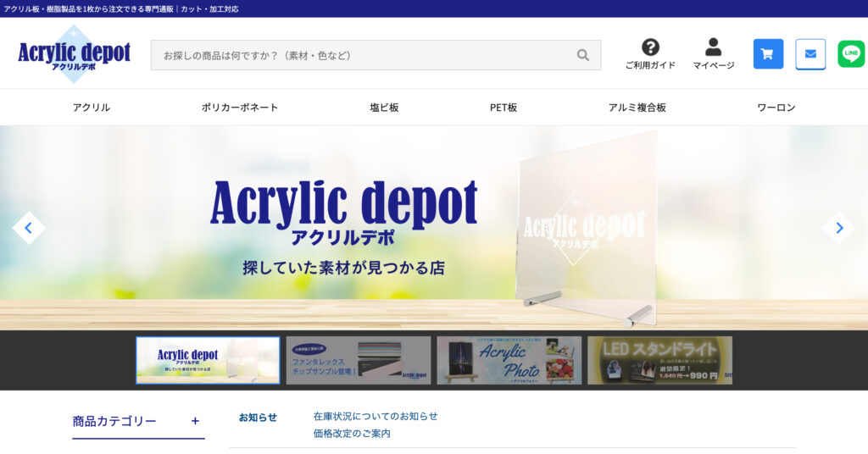This screenshot has height=454, width=868.
Task: Open 価格改定のご案内 link
Action: click(352, 434)
